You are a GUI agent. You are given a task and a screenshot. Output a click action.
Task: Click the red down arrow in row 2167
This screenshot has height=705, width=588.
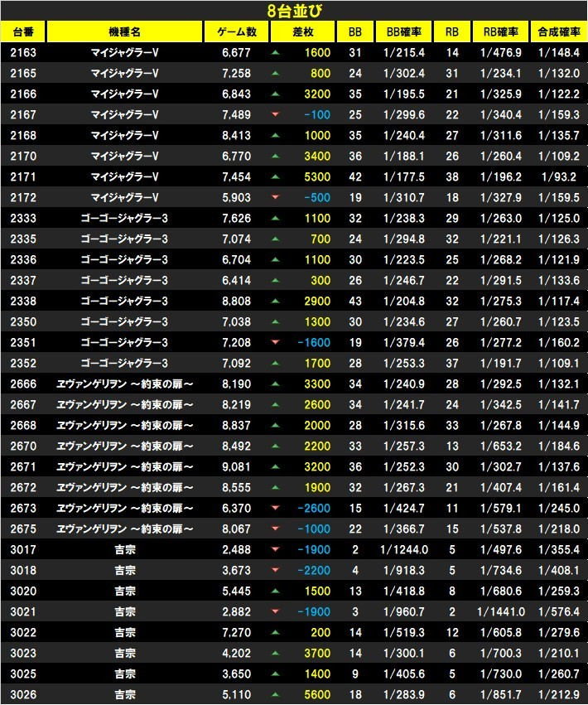coord(276,114)
